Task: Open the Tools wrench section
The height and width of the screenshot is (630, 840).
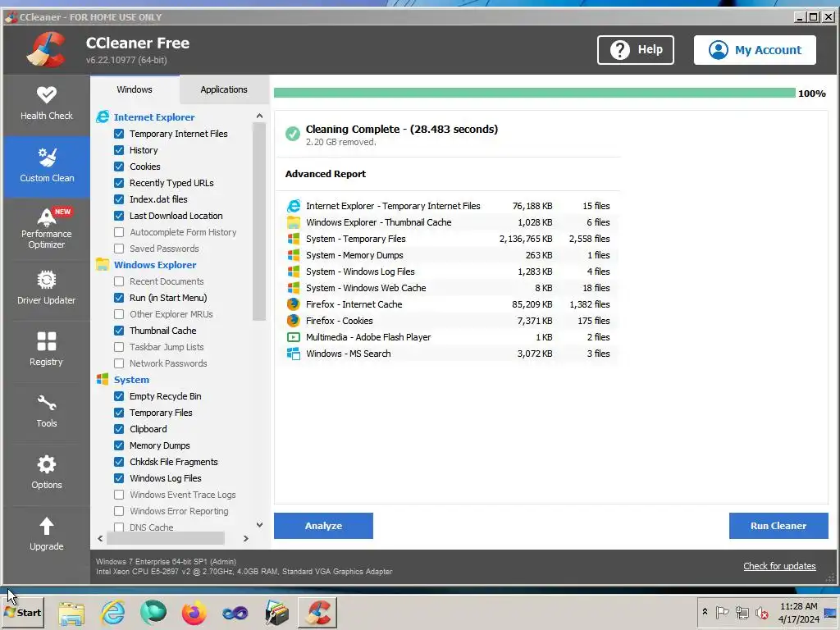Action: click(x=47, y=411)
